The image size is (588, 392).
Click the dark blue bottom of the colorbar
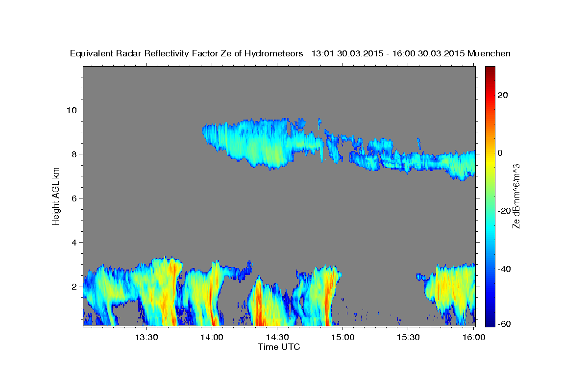click(x=490, y=321)
